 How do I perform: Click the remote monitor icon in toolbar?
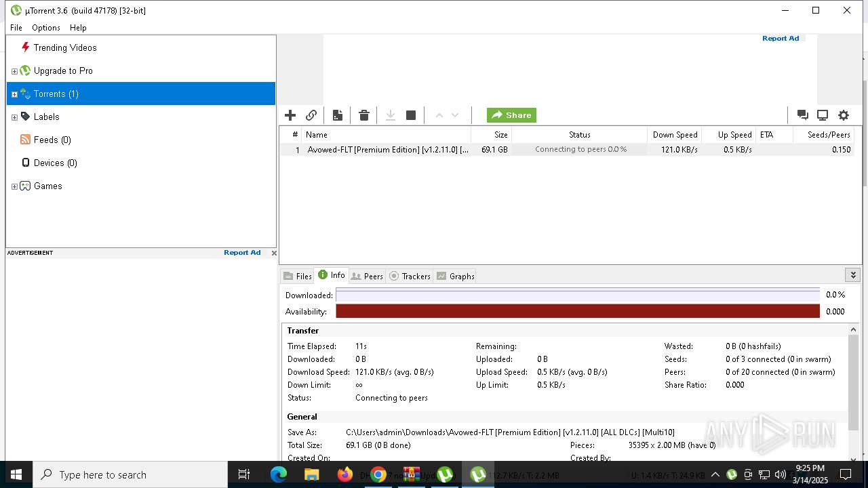[x=823, y=115]
